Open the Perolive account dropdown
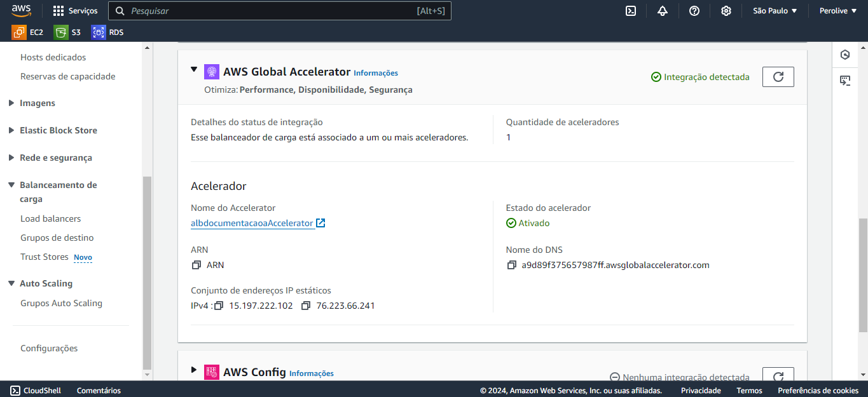The width and height of the screenshot is (868, 397). pyautogui.click(x=837, y=11)
